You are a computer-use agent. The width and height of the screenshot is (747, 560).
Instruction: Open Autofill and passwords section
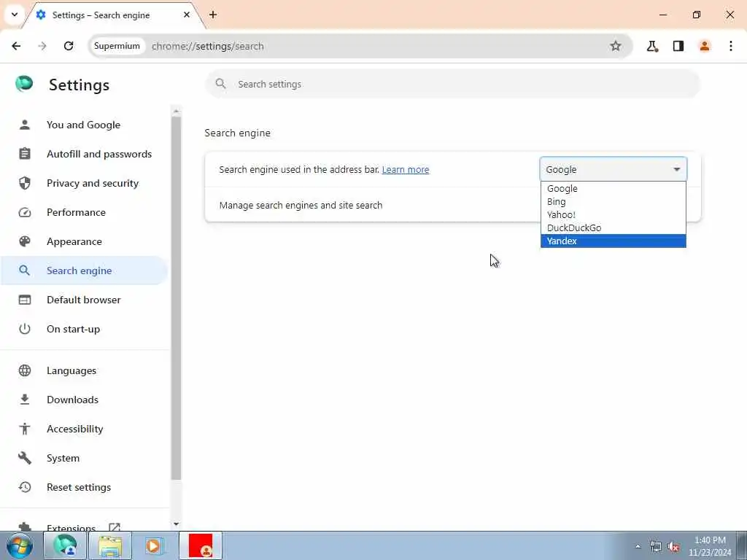point(84,154)
